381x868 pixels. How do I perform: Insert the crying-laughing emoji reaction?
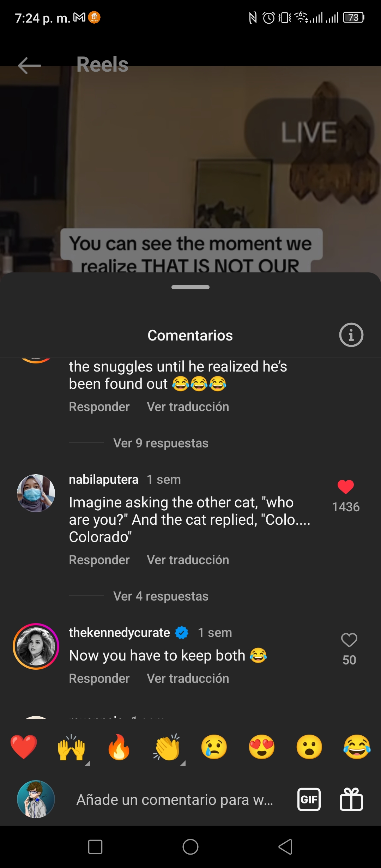pos(357,747)
